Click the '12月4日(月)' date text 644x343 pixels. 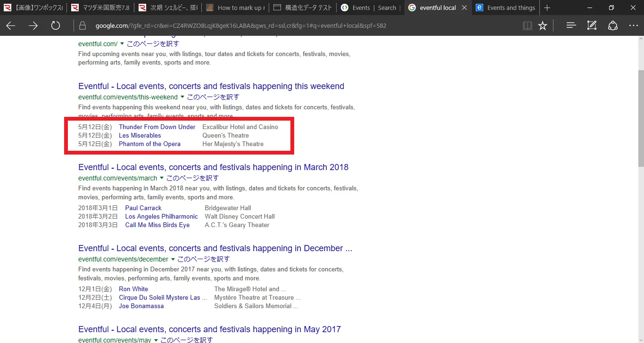[x=95, y=306]
